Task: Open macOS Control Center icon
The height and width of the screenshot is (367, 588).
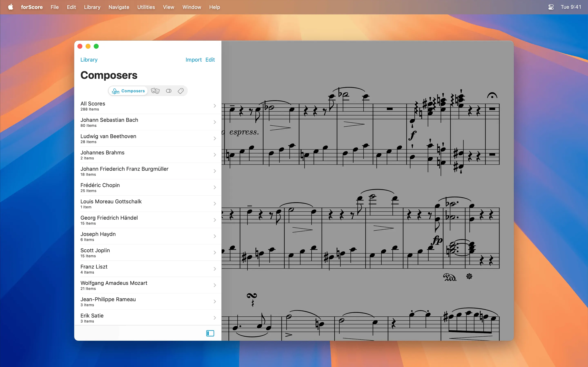Action: click(551, 7)
